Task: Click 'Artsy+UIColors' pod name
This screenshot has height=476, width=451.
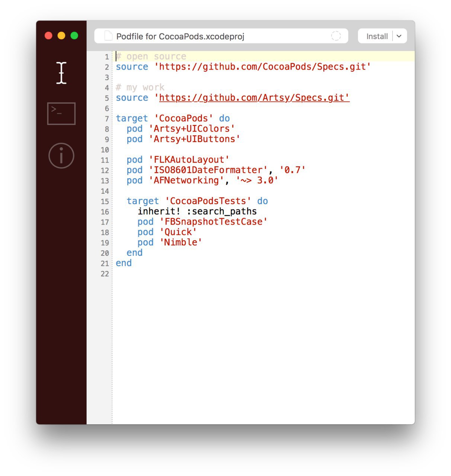Action: coord(192,129)
